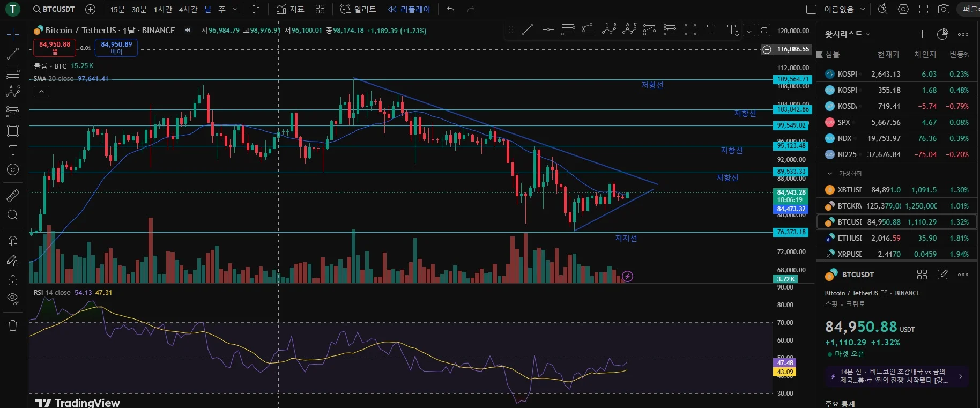Select the KOSPI row priced 2,643.13
980x408 pixels.
click(897, 74)
